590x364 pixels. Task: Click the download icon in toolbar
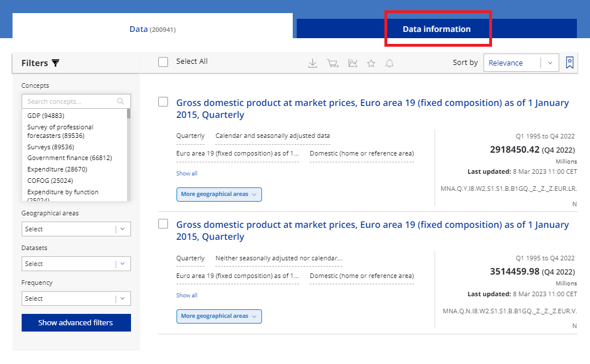click(312, 63)
